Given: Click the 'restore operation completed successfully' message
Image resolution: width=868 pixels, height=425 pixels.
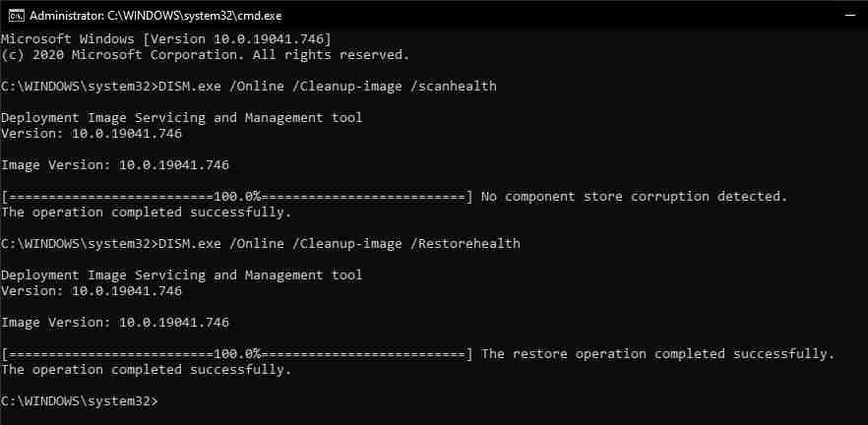Looking at the screenshot, I should (x=656, y=353).
